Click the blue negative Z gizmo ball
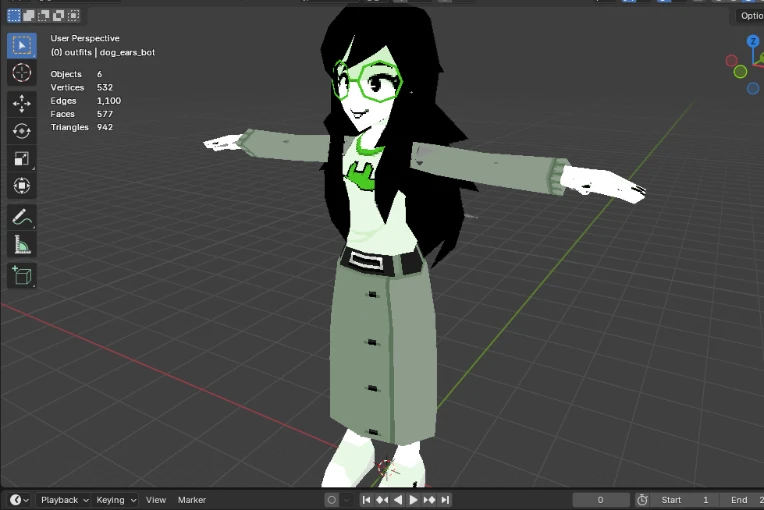Image resolution: width=764 pixels, height=510 pixels. (753, 88)
